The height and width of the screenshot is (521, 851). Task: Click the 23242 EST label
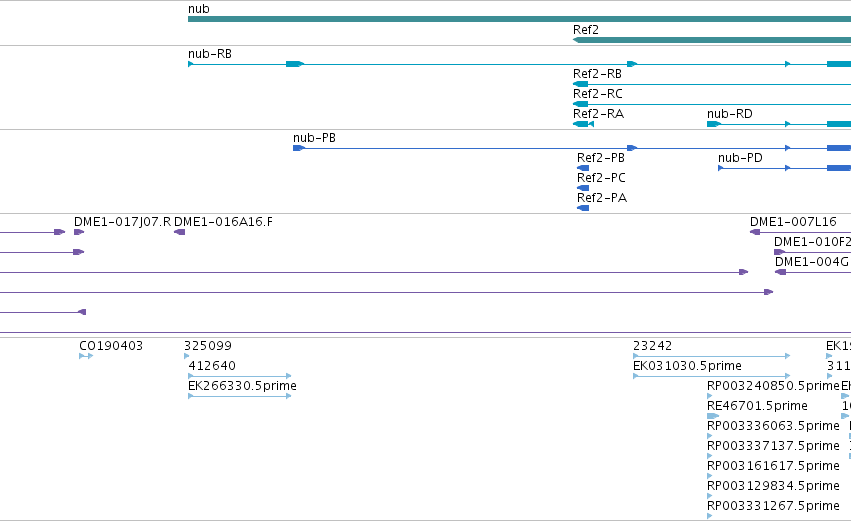tap(652, 346)
